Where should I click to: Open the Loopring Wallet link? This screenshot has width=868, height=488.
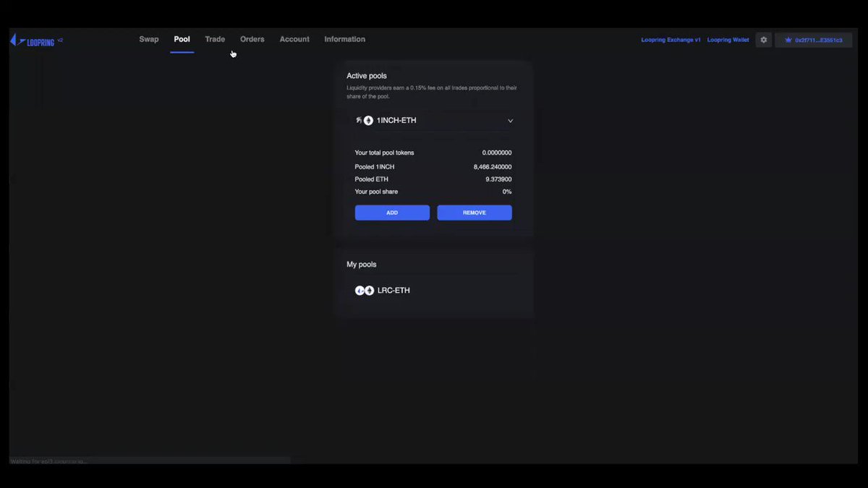tap(728, 40)
